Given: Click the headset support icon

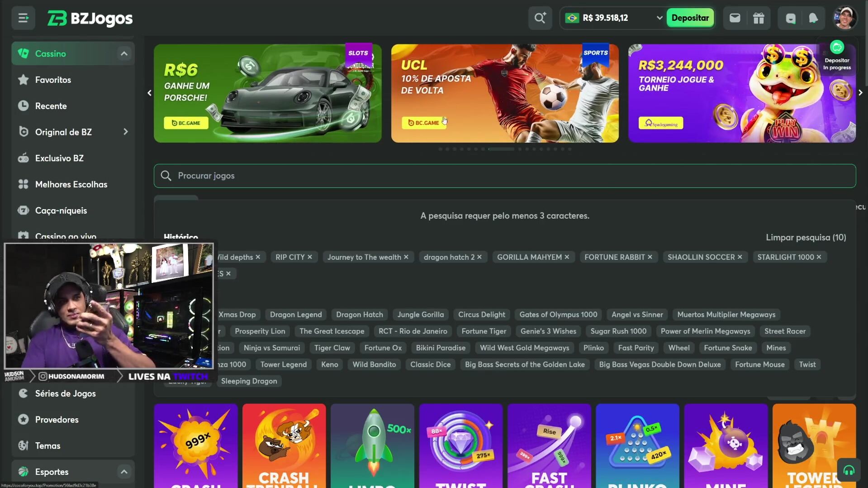Looking at the screenshot, I should (x=849, y=471).
